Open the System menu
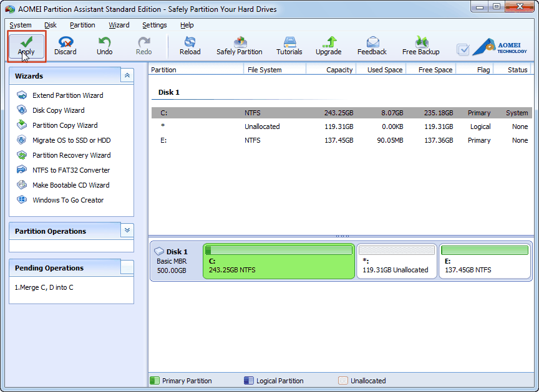 (21, 25)
